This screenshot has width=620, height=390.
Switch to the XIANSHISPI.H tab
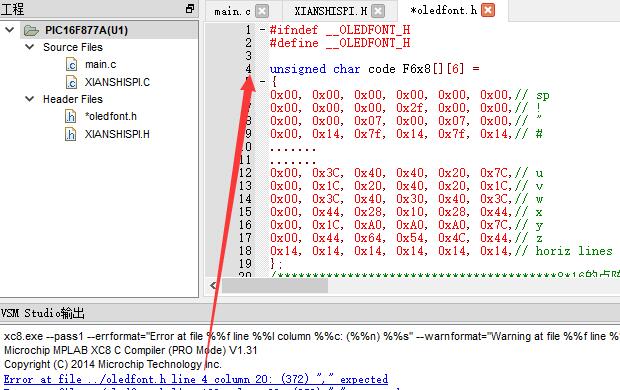(331, 11)
